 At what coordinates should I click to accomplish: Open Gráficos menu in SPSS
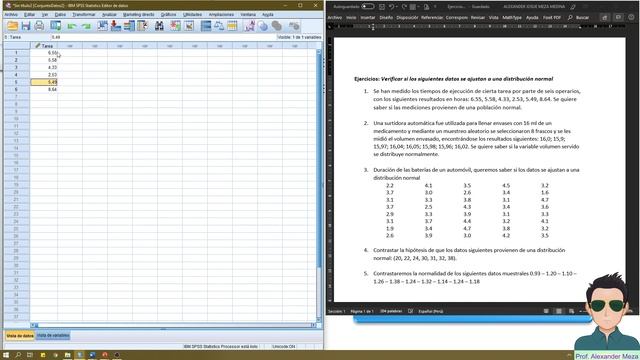click(168, 14)
